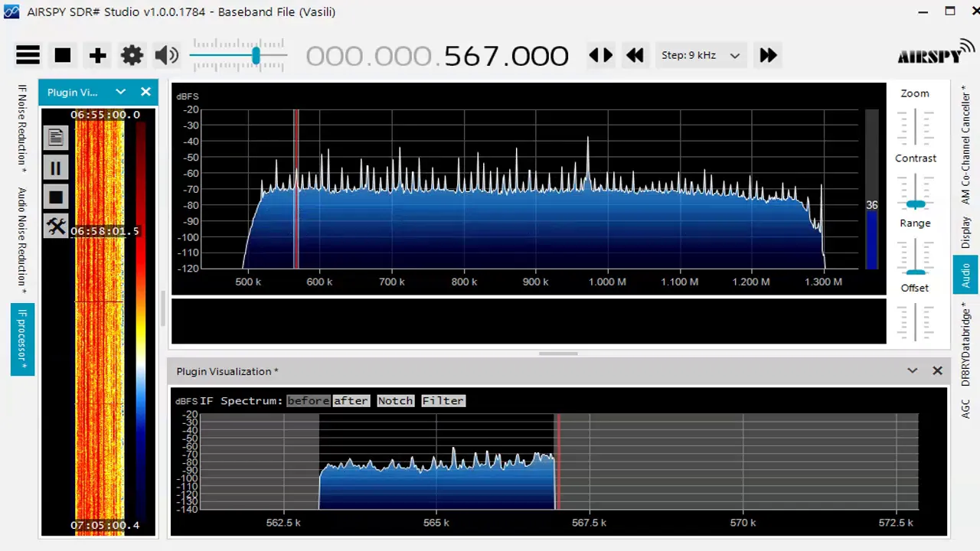This screenshot has width=980, height=551.
Task: Step frequency up with fast-forward arrows
Action: pos(768,55)
